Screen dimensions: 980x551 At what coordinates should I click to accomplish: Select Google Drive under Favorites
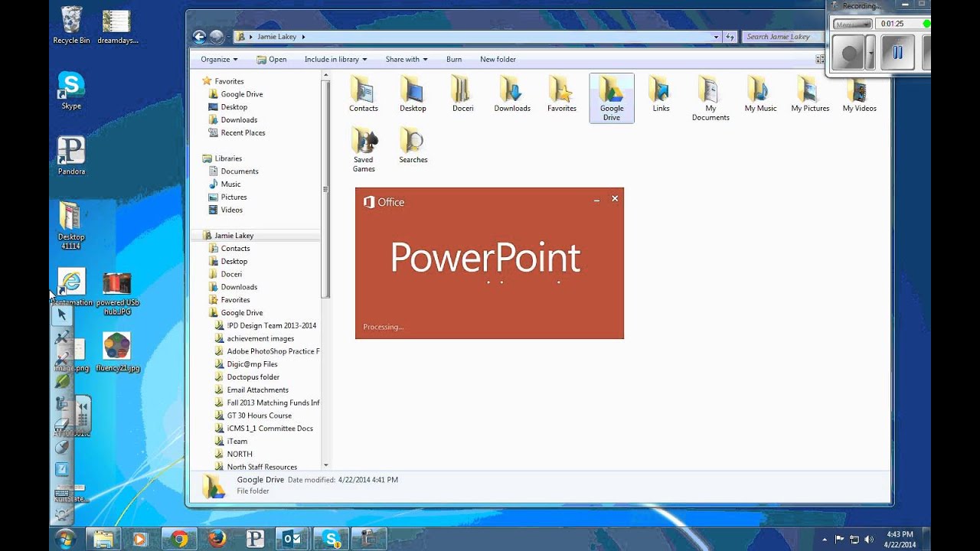(241, 94)
